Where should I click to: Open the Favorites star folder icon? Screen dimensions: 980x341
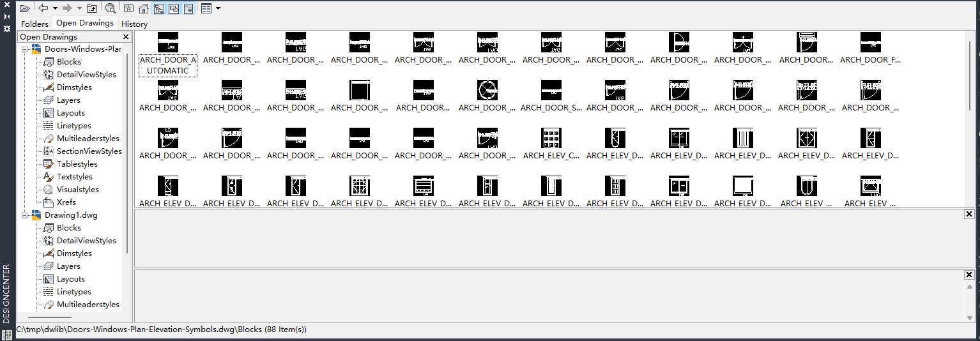click(129, 8)
